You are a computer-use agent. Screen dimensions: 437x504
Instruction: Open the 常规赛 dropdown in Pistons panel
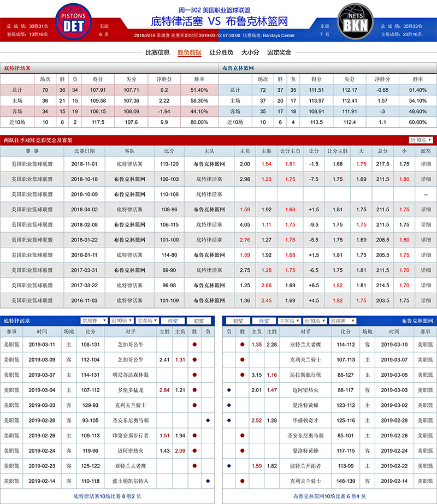(93, 321)
